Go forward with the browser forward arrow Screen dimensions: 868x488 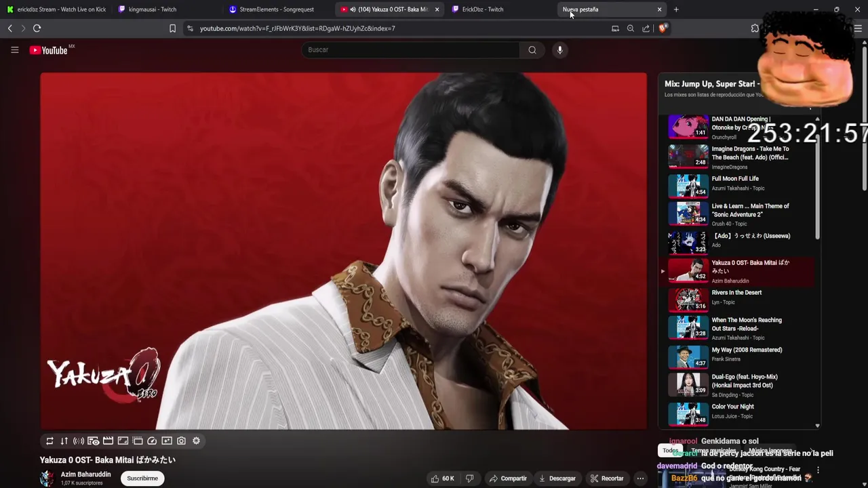click(x=23, y=28)
